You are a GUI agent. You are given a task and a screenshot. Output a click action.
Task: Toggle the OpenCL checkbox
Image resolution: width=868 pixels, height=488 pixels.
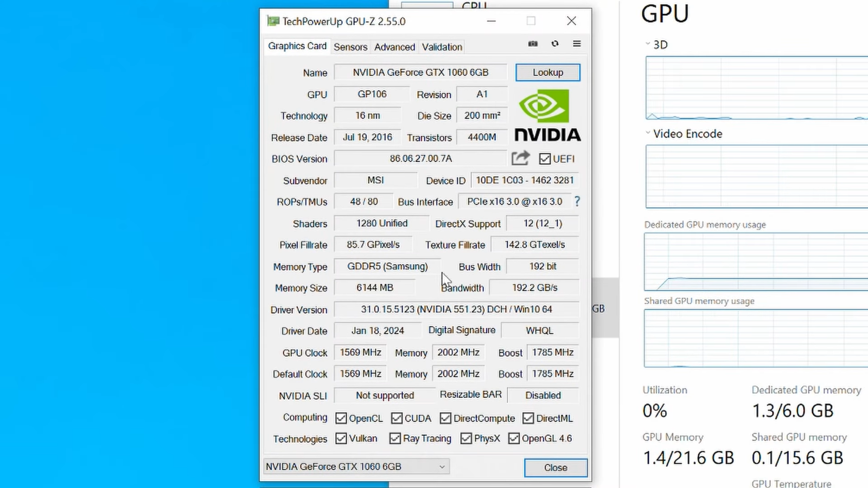pyautogui.click(x=341, y=418)
